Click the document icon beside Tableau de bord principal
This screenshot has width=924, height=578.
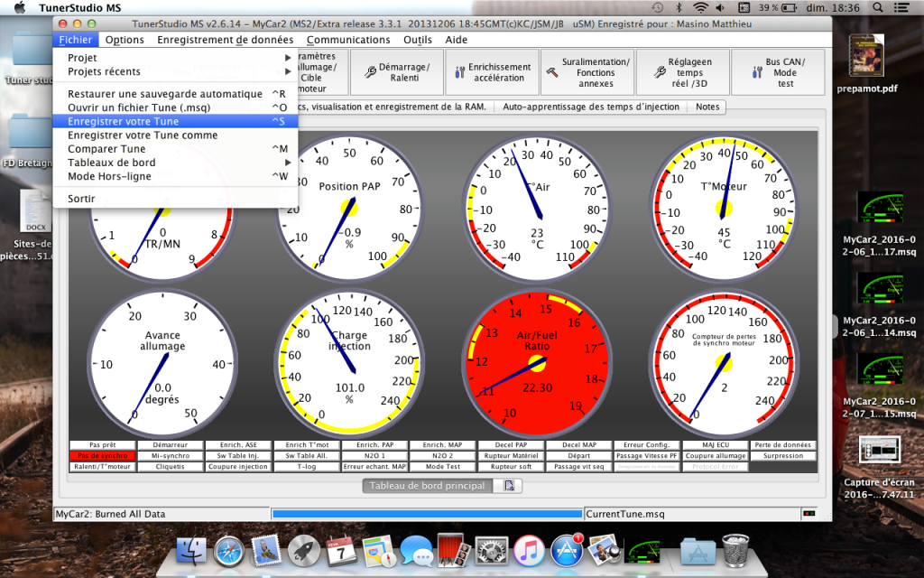coord(509,485)
